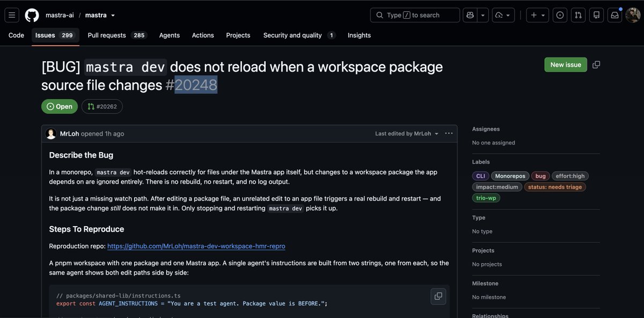Click the Issues count badge 299

(x=67, y=35)
